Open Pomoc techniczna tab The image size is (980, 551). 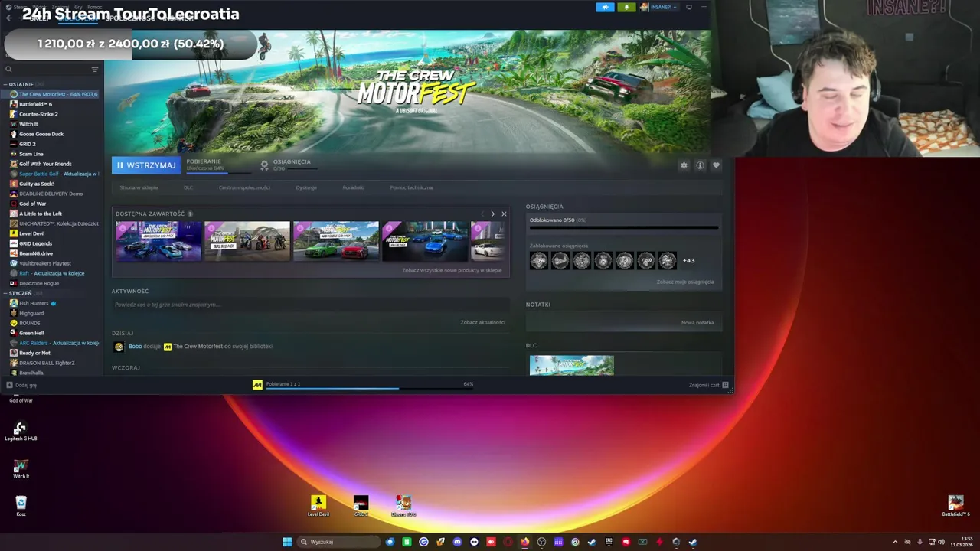(x=411, y=187)
